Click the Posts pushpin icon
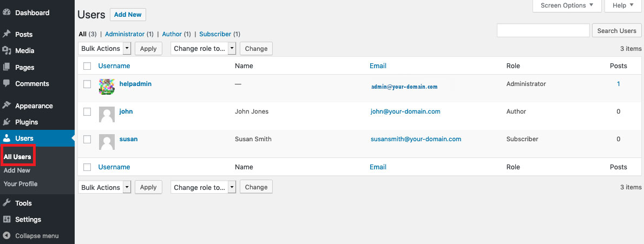The height and width of the screenshot is (244, 644). point(6,34)
